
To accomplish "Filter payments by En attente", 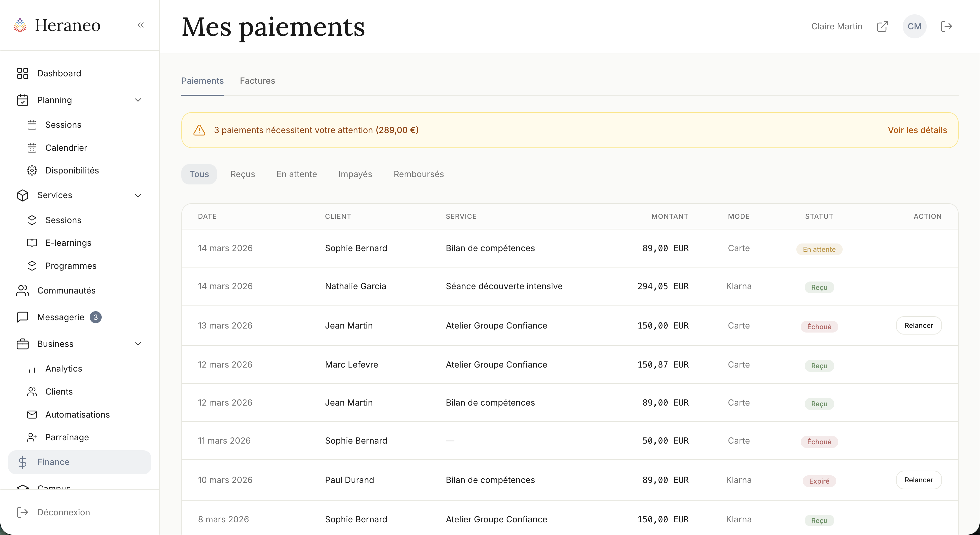I will pos(296,174).
